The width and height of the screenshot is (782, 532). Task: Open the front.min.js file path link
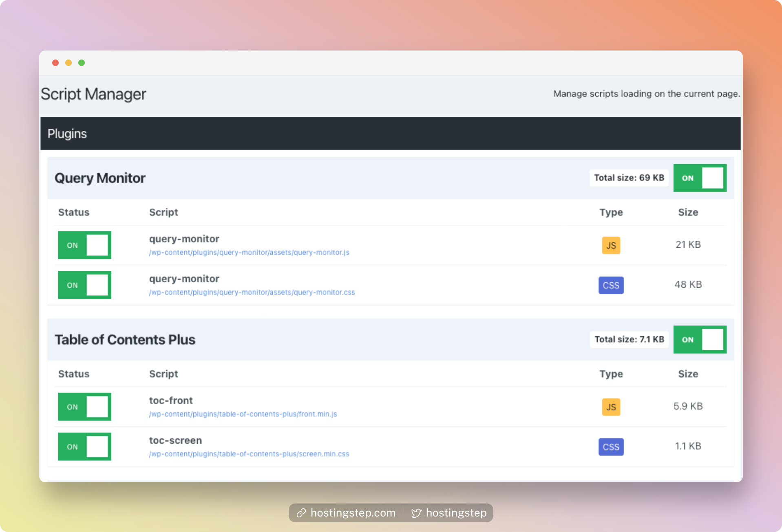243,414
